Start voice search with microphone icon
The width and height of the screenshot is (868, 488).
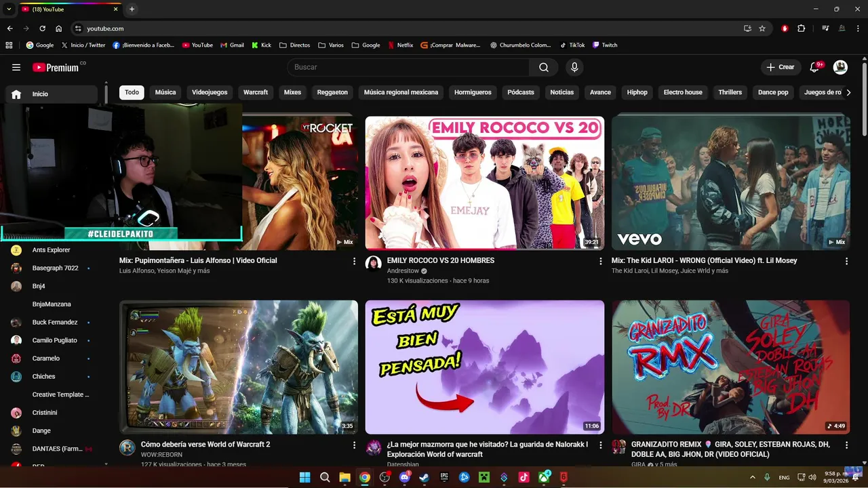[574, 67]
